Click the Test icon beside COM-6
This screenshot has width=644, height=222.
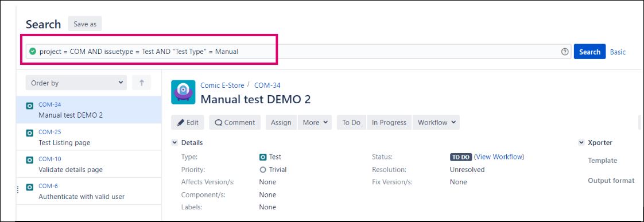pyautogui.click(x=30, y=187)
